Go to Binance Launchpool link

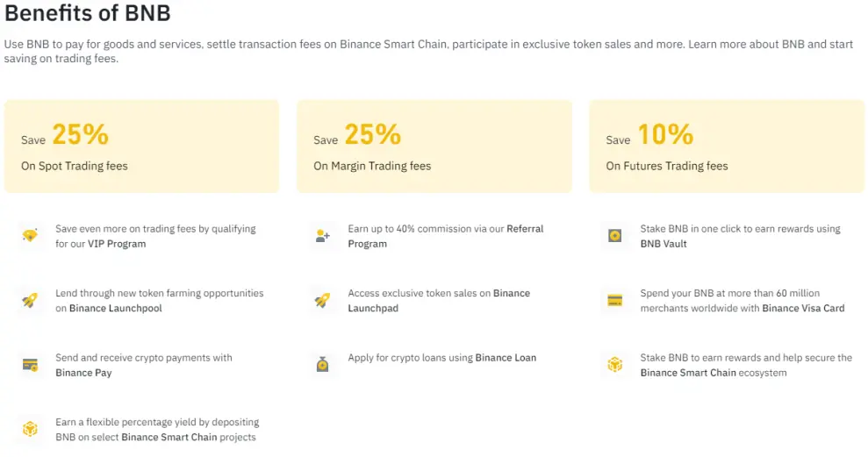(116, 308)
